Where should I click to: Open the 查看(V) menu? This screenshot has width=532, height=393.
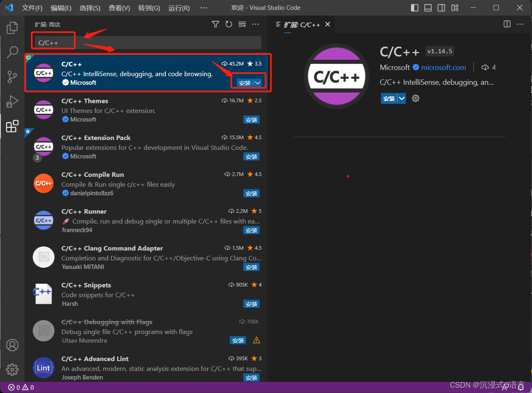[x=120, y=8]
